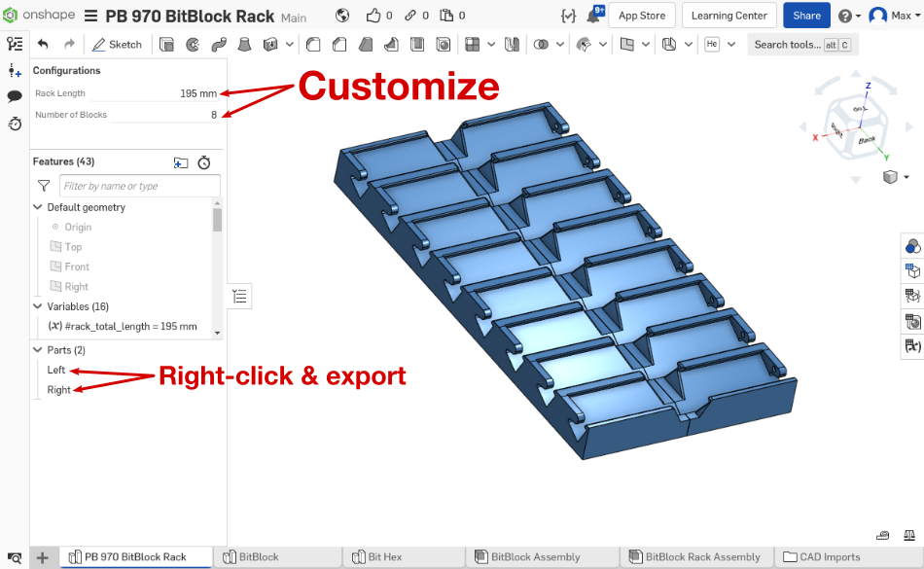The height and width of the screenshot is (569, 924).
Task: Click the copies count icon
Action: [446, 16]
